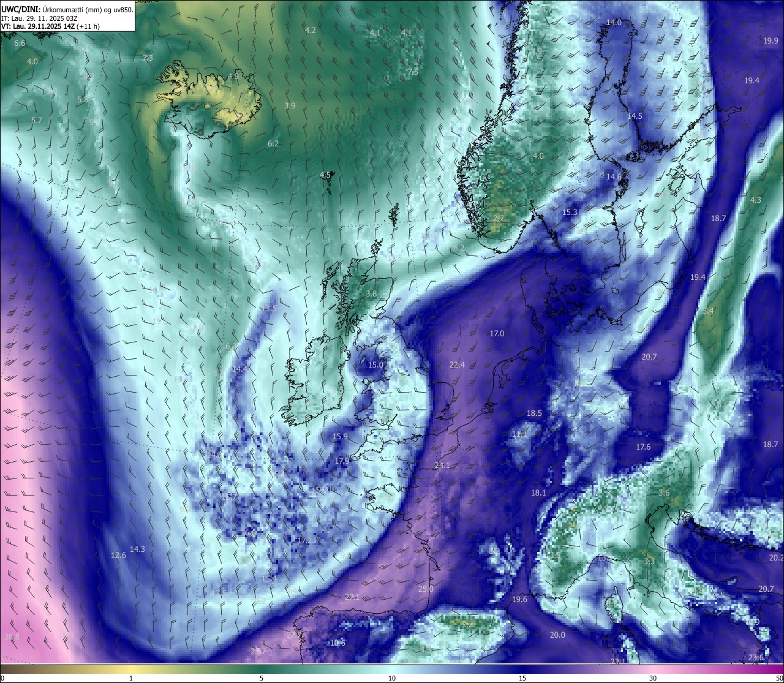Click the 12.6 value label

pos(118,555)
